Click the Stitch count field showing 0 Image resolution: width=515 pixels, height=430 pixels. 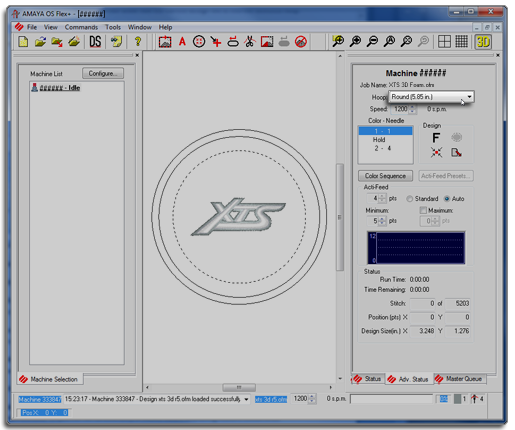pos(422,303)
